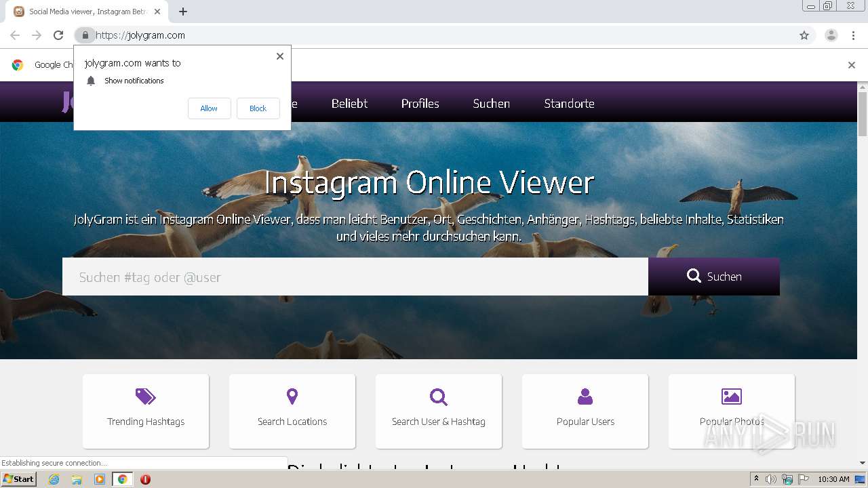Click the taskbar clock showing 10:30 AM

coord(833,479)
